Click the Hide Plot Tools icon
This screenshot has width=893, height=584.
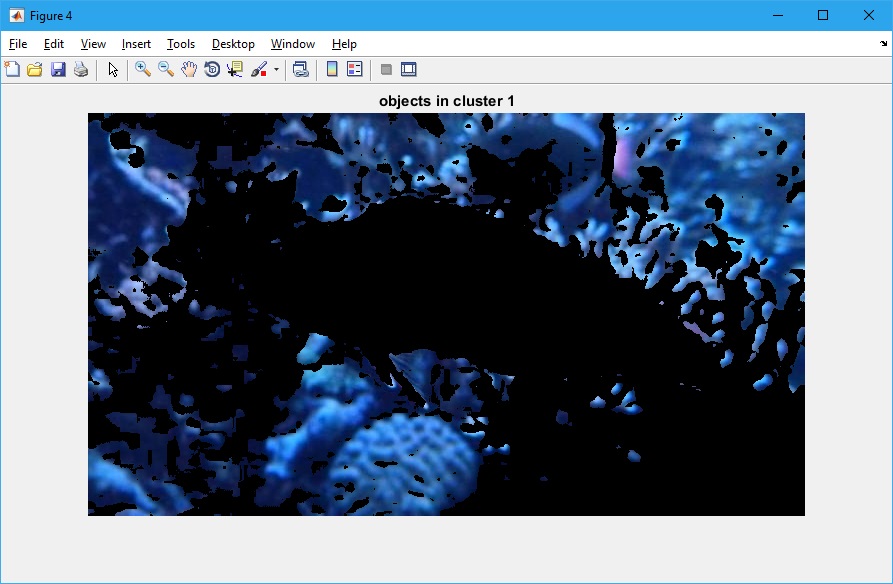tap(386, 69)
